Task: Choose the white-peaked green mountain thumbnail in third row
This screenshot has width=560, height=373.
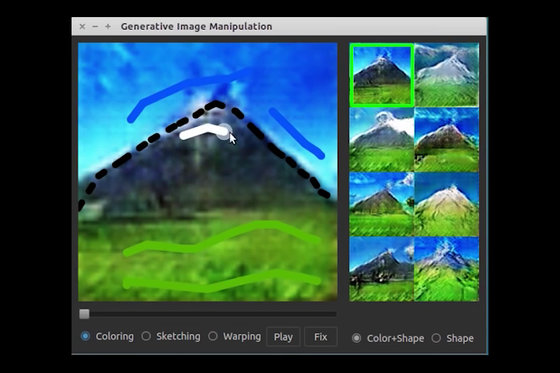Action: point(446,204)
